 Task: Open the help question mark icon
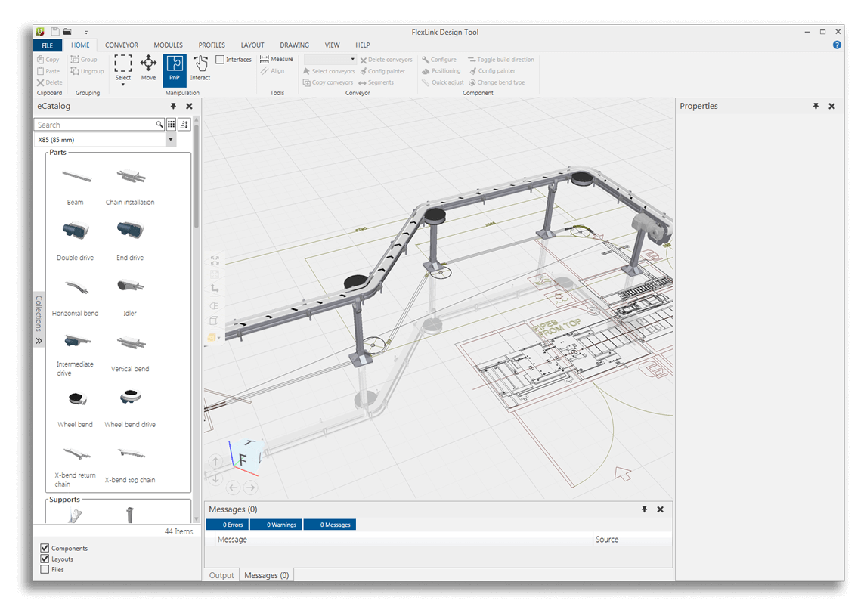(x=837, y=45)
